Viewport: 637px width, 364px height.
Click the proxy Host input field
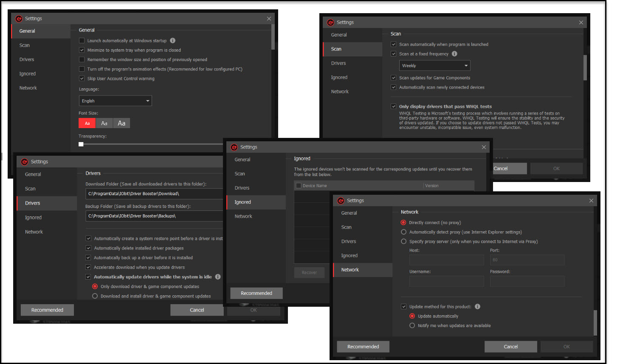[x=447, y=260]
